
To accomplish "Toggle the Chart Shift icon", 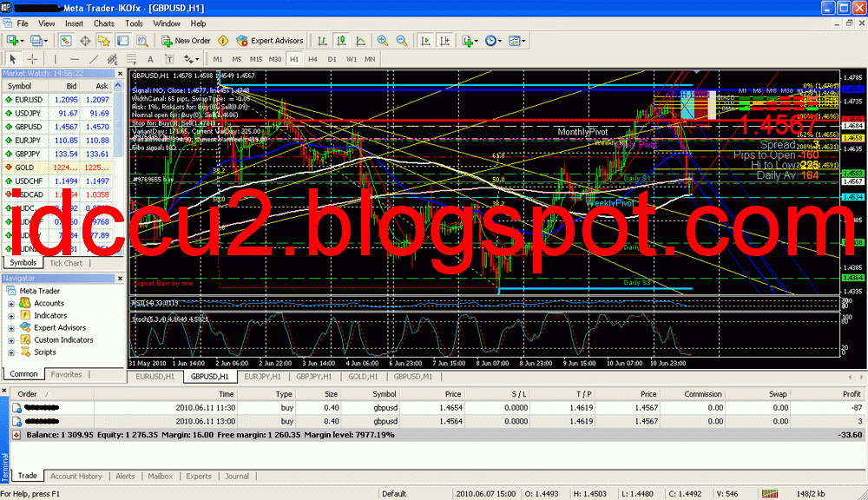I will (444, 41).
